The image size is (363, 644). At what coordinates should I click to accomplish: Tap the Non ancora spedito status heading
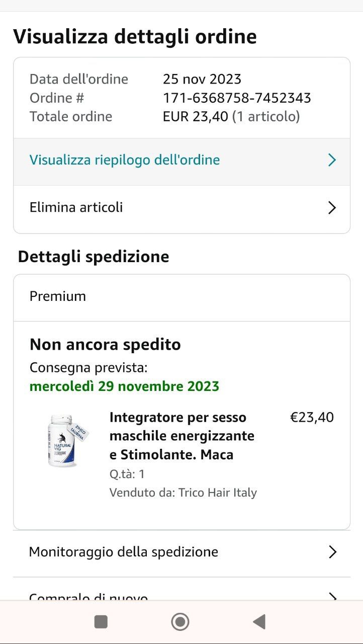105,345
